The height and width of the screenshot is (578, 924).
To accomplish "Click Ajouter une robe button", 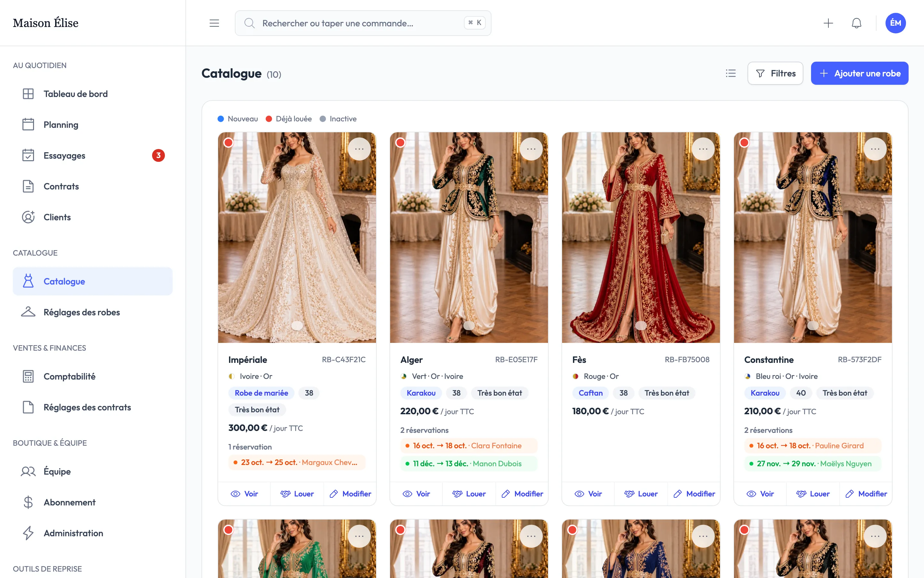I will click(860, 73).
